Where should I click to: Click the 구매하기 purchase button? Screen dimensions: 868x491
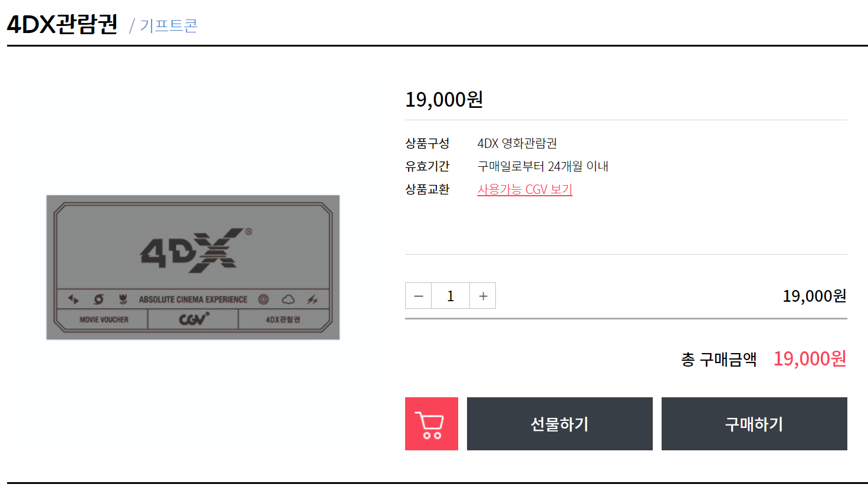click(x=754, y=424)
